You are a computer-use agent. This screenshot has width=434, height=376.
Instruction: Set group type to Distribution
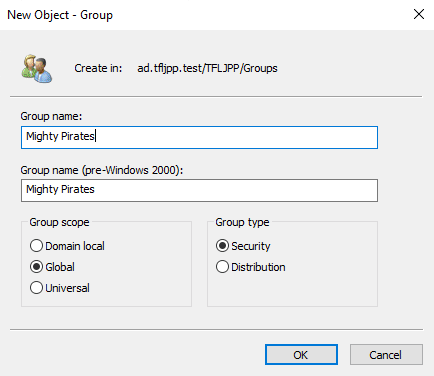222,267
